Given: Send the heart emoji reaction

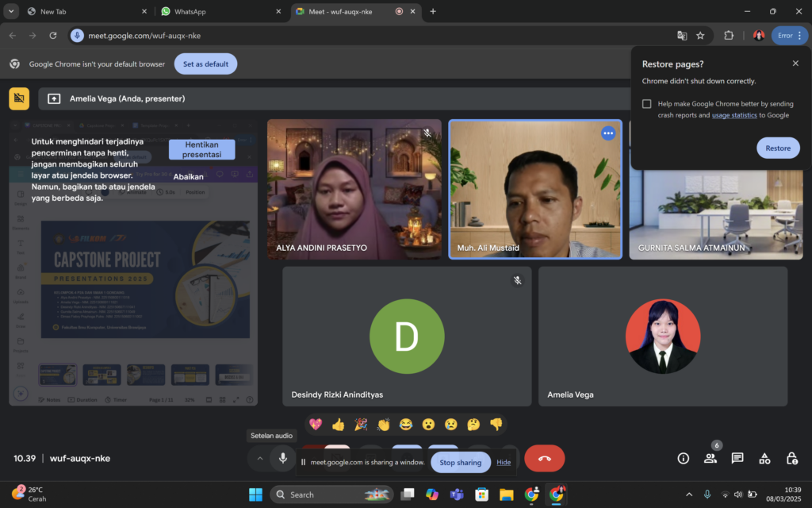Looking at the screenshot, I should (316, 425).
